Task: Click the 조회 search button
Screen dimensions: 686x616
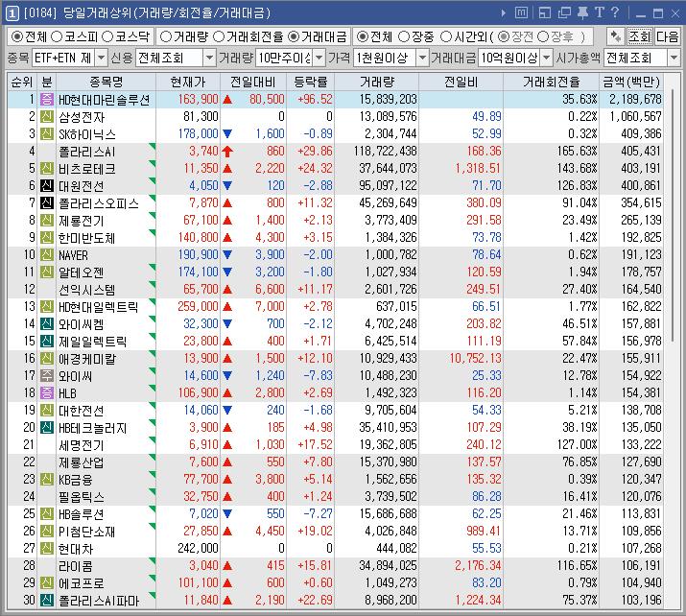Action: tap(640, 36)
